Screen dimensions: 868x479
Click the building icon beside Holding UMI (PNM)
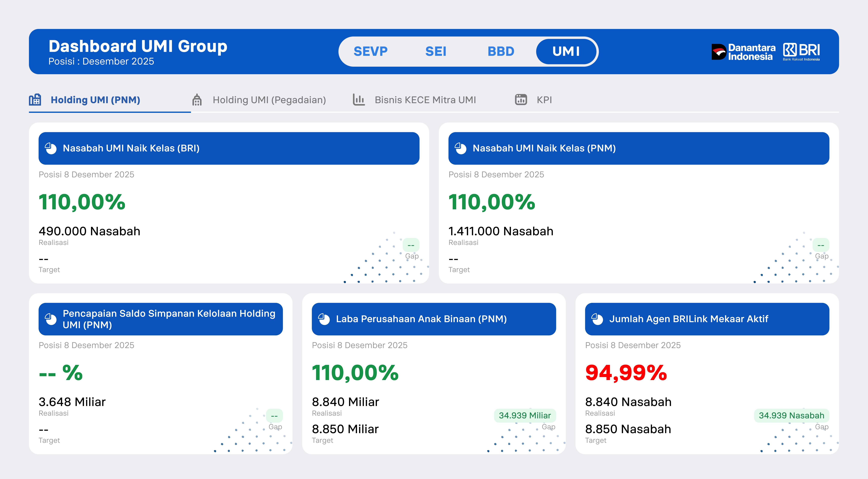point(35,100)
